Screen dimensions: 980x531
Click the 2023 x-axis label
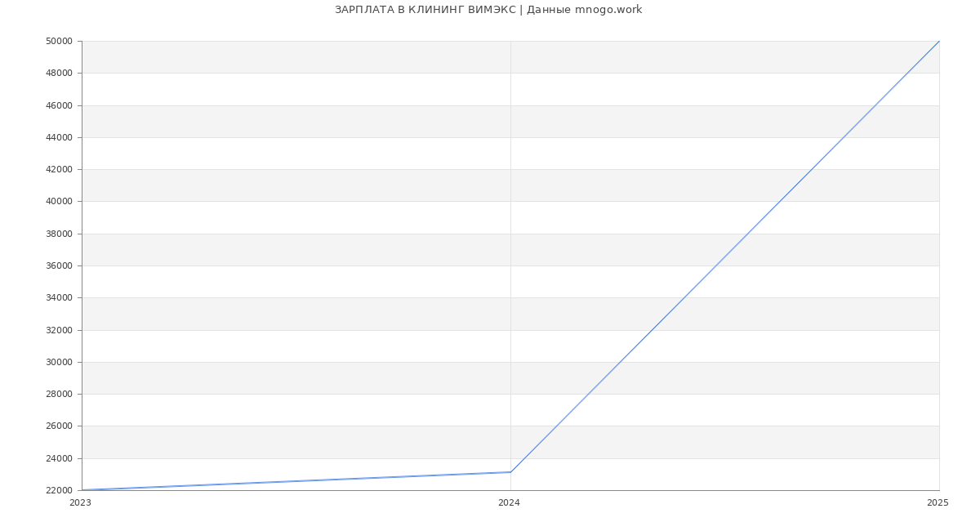click(80, 503)
